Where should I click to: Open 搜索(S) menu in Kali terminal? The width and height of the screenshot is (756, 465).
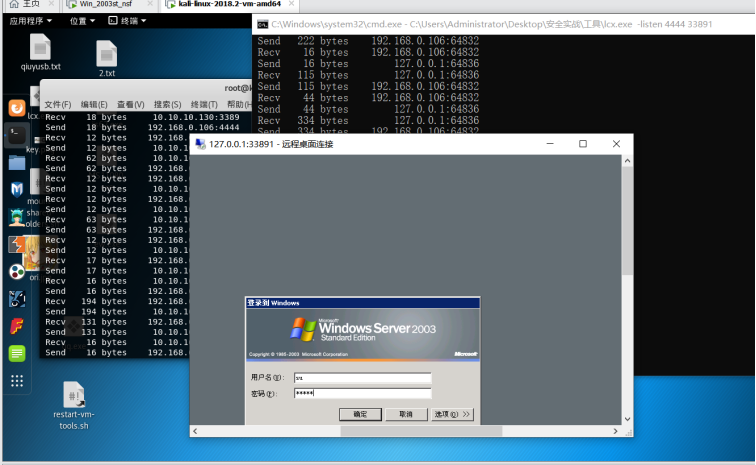click(167, 105)
